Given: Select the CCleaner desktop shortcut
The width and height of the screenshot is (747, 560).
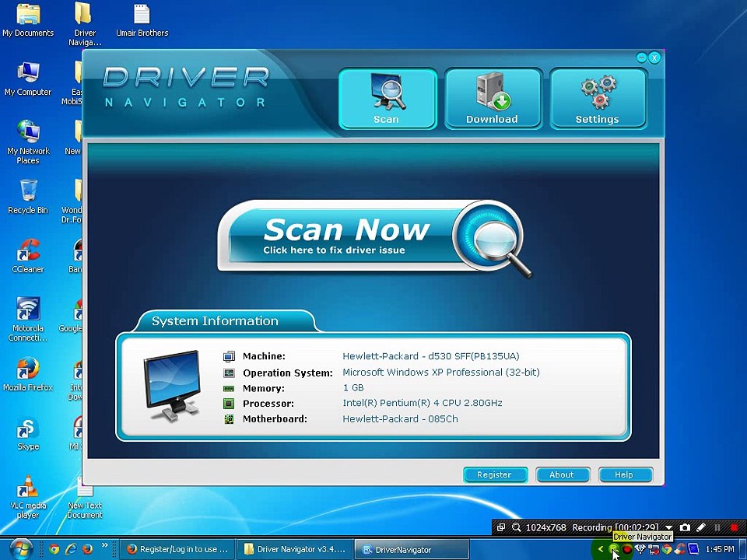Looking at the screenshot, I should coord(28,256).
